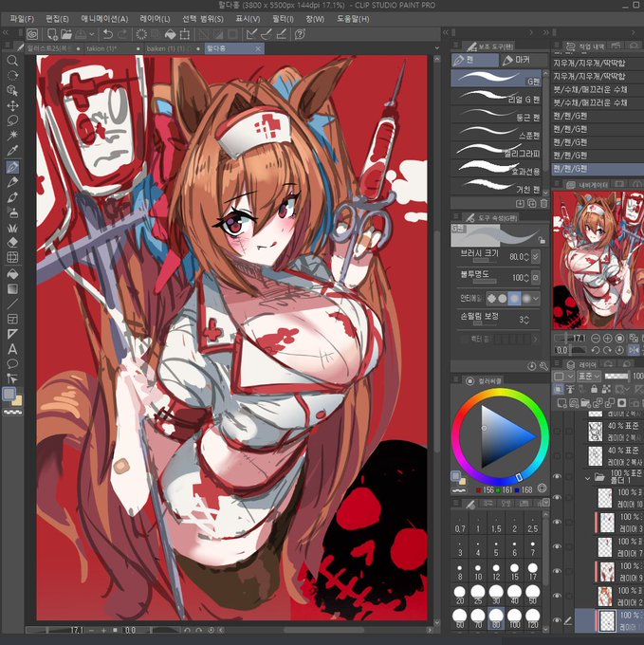Undo last action with the undo arrow
The height and width of the screenshot is (645, 644).
point(108,34)
